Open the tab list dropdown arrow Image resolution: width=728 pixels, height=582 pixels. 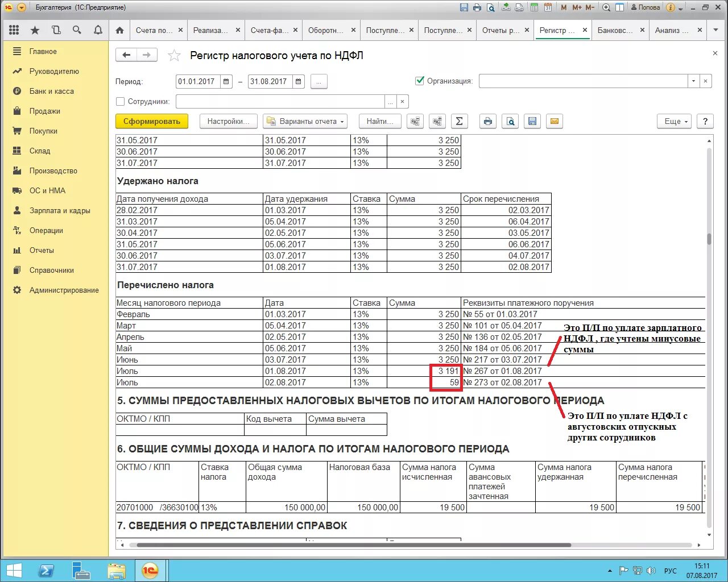point(715,30)
